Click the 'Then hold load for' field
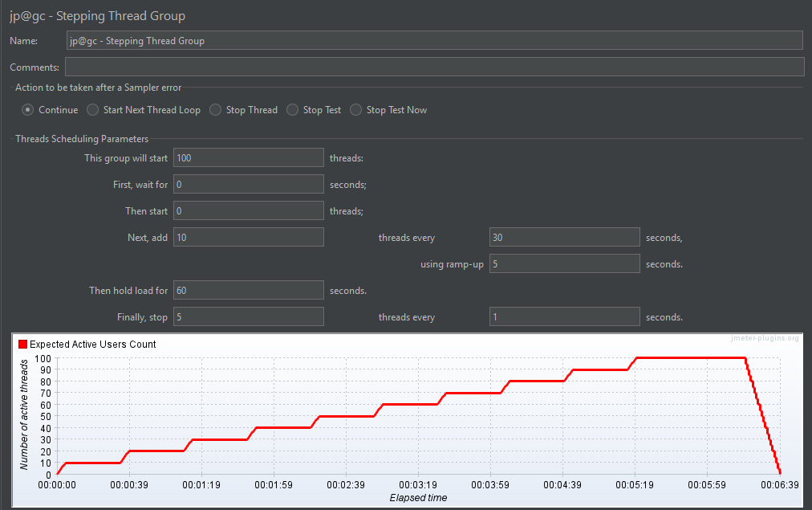 pos(249,290)
